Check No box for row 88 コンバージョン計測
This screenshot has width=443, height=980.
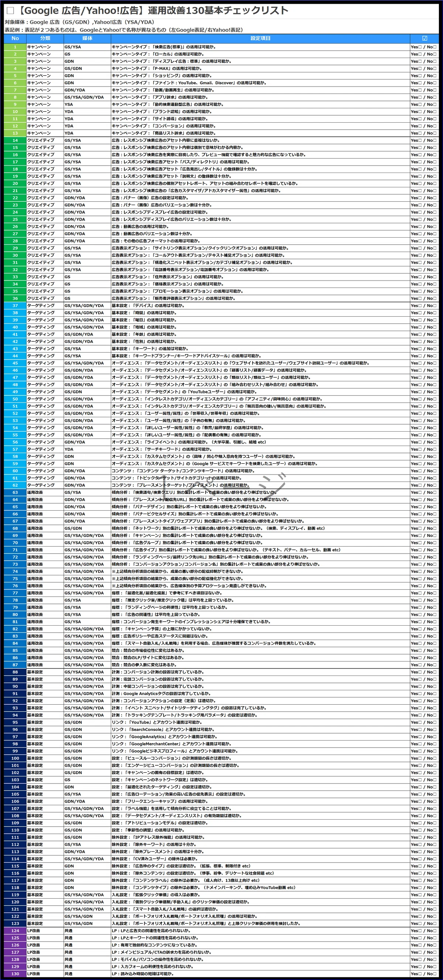[435, 672]
